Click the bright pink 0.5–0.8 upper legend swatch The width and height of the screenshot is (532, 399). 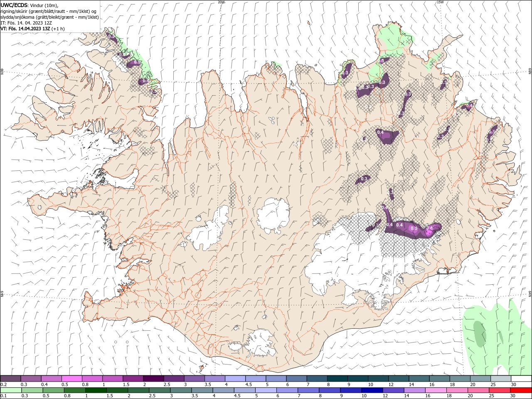click(71, 379)
